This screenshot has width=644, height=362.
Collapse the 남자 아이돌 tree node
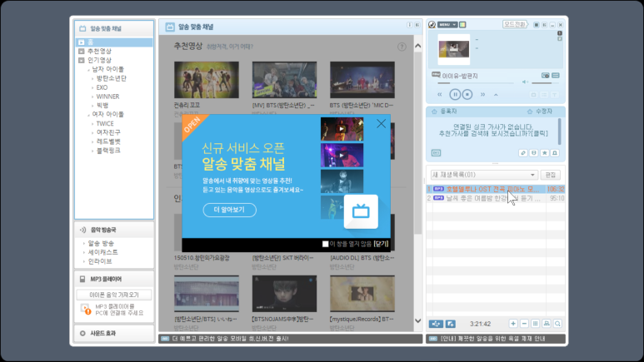click(88, 70)
